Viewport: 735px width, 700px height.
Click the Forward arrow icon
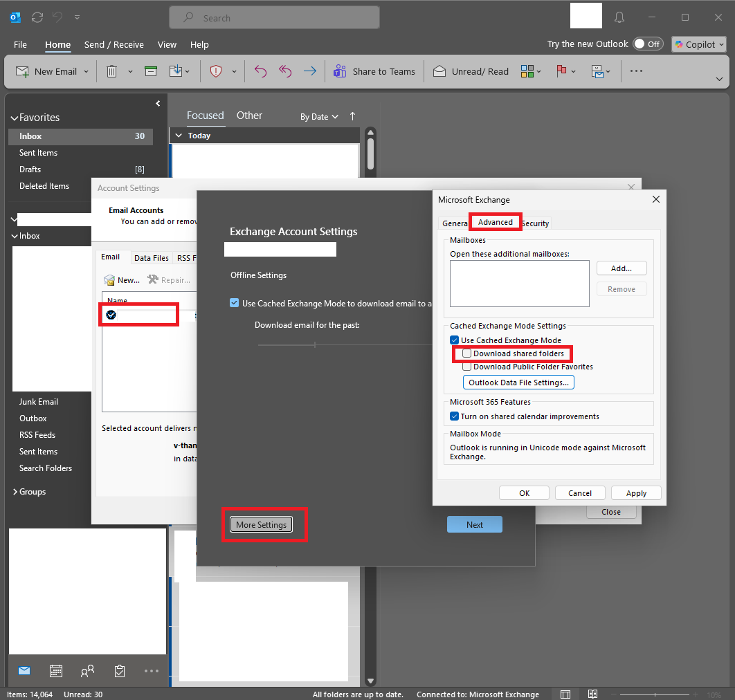tap(310, 71)
